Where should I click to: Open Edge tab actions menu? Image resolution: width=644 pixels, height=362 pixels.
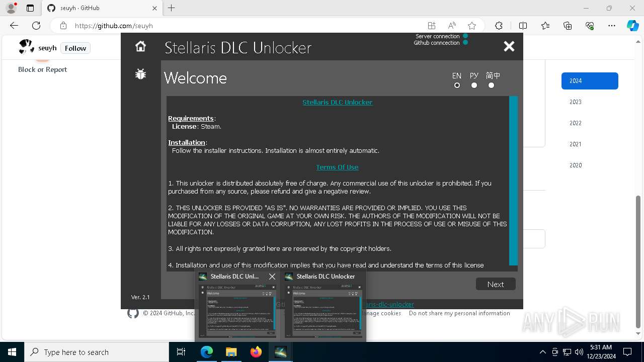pyautogui.click(x=30, y=8)
